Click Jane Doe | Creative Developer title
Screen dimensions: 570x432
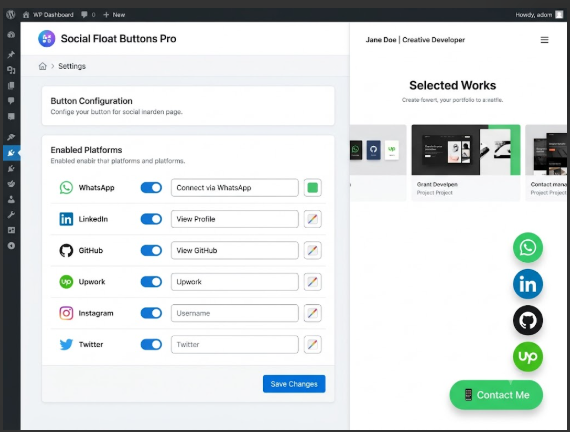pos(415,40)
